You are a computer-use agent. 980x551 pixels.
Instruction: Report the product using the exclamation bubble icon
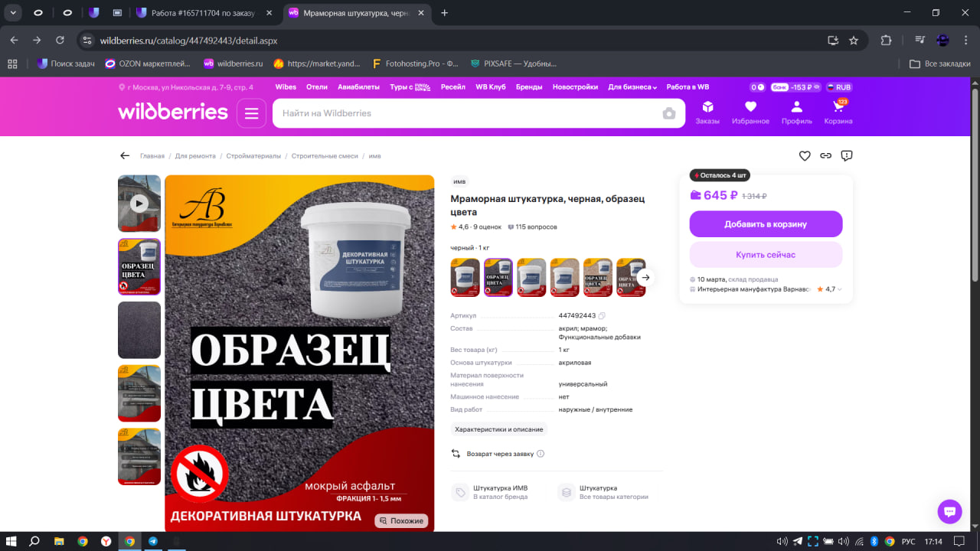(847, 155)
